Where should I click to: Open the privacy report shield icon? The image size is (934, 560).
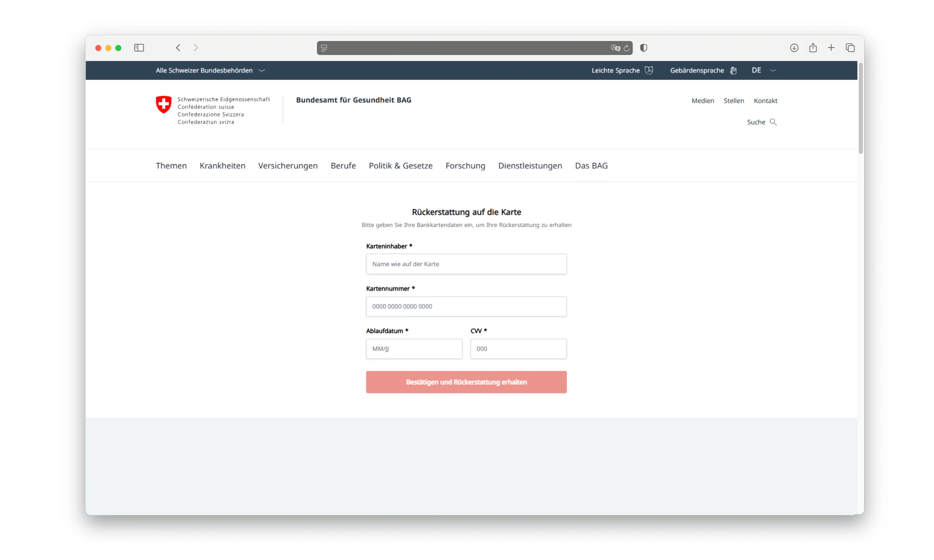[x=644, y=48]
